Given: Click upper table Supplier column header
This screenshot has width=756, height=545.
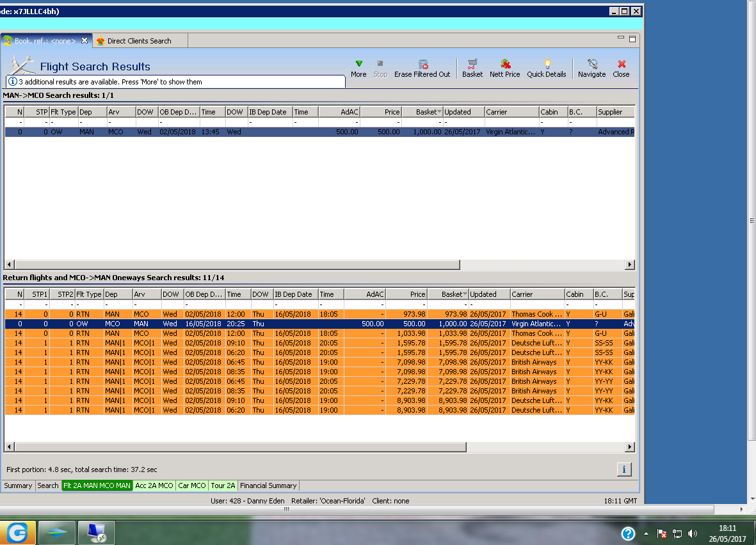Looking at the screenshot, I should coord(616,112).
